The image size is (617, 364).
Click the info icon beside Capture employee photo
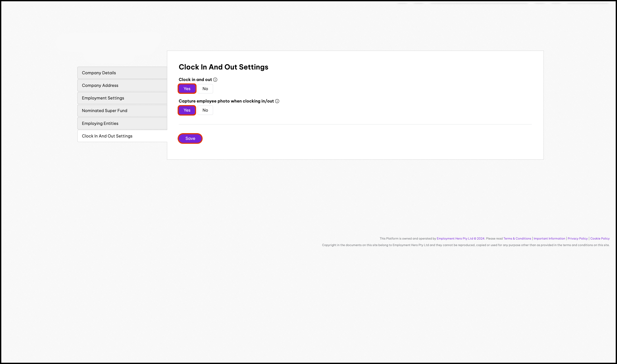click(277, 101)
